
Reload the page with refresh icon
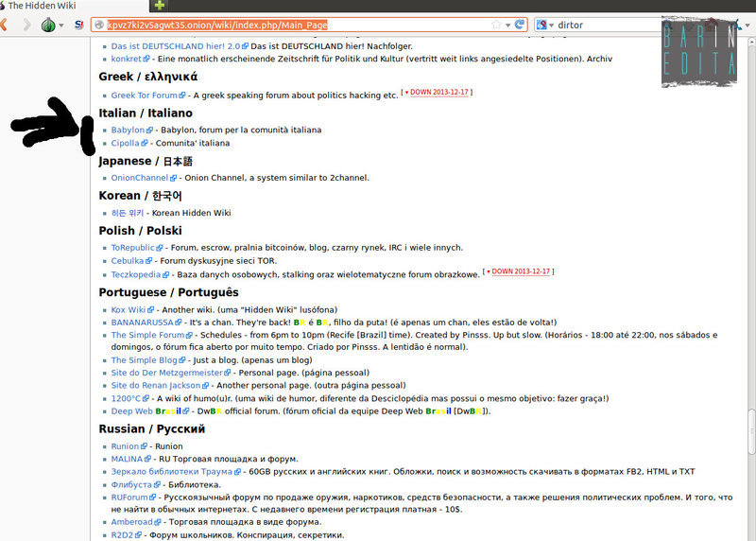[x=519, y=25]
